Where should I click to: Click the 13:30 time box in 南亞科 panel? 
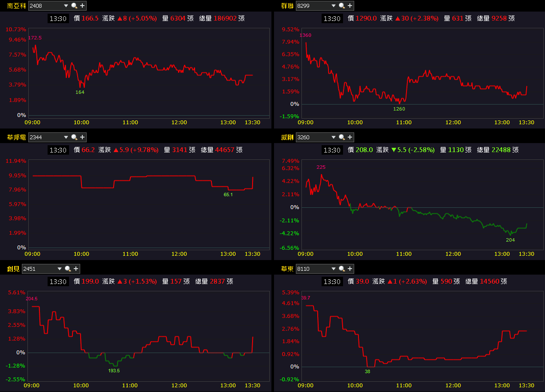pyautogui.click(x=57, y=18)
